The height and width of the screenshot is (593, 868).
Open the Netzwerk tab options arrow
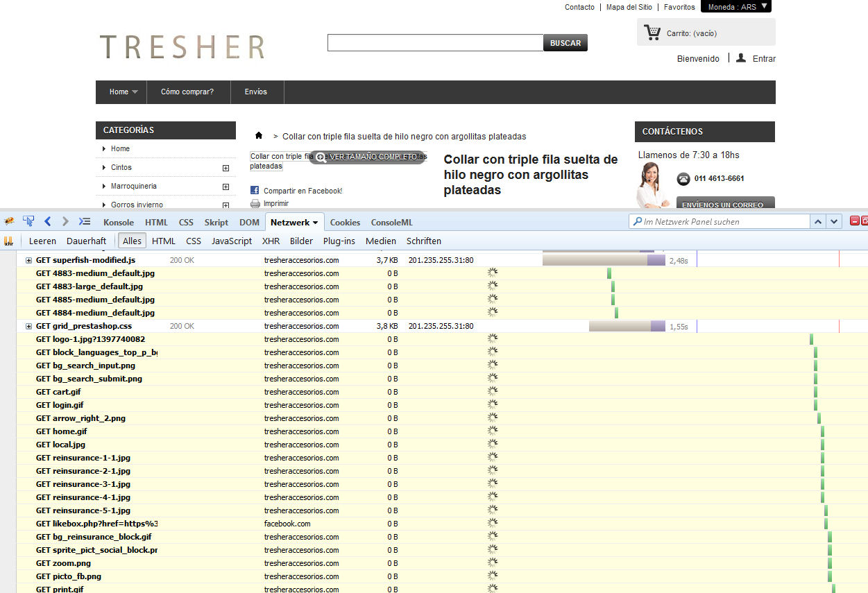pyautogui.click(x=316, y=223)
